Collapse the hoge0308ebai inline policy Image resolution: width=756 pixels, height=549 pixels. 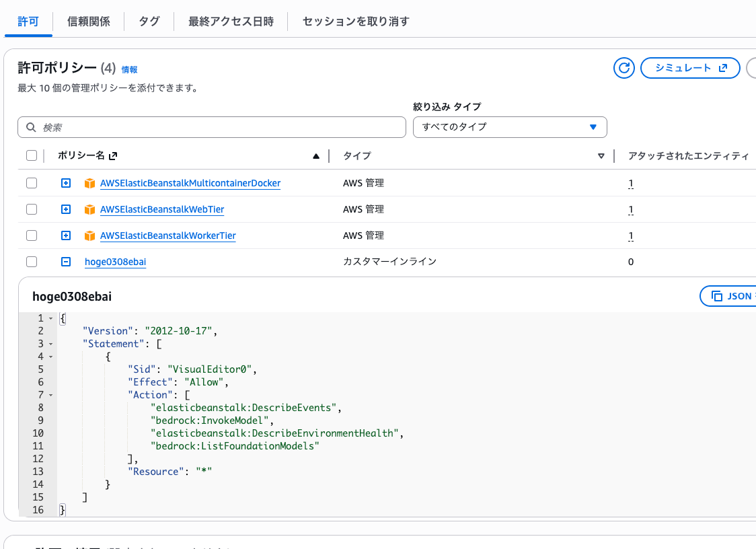(66, 262)
